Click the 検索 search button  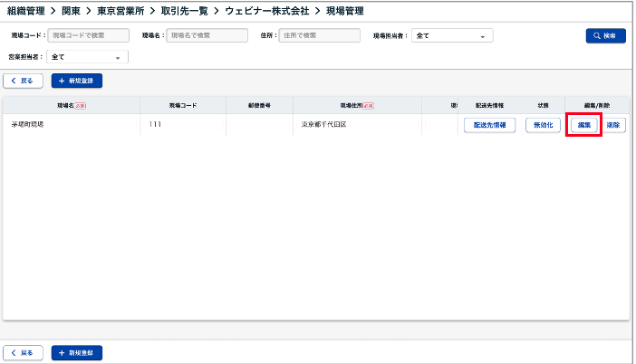click(605, 36)
